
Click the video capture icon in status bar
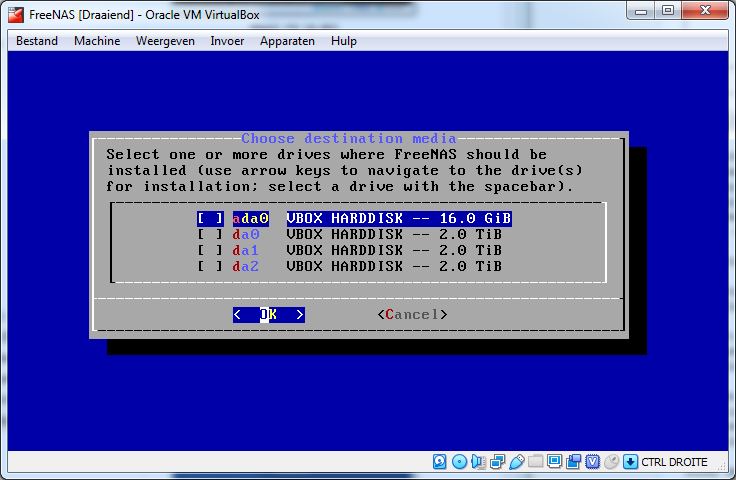pos(574,462)
